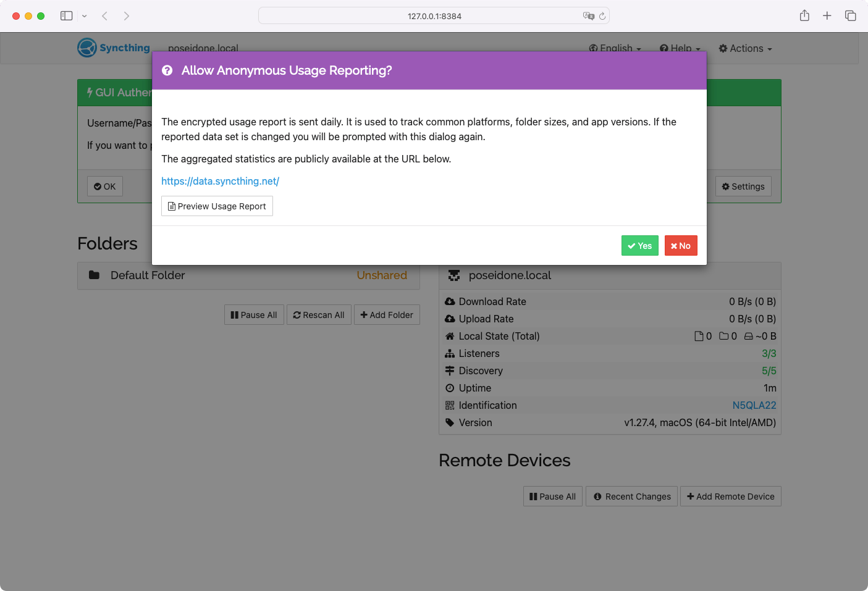Open the data.syncthing.net link

tap(220, 181)
